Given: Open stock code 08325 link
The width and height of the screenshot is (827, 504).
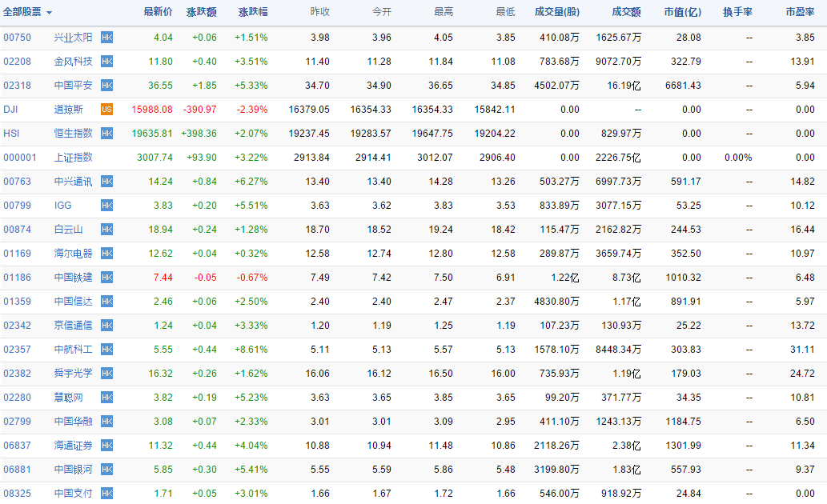Looking at the screenshot, I should pyautogui.click(x=18, y=494).
